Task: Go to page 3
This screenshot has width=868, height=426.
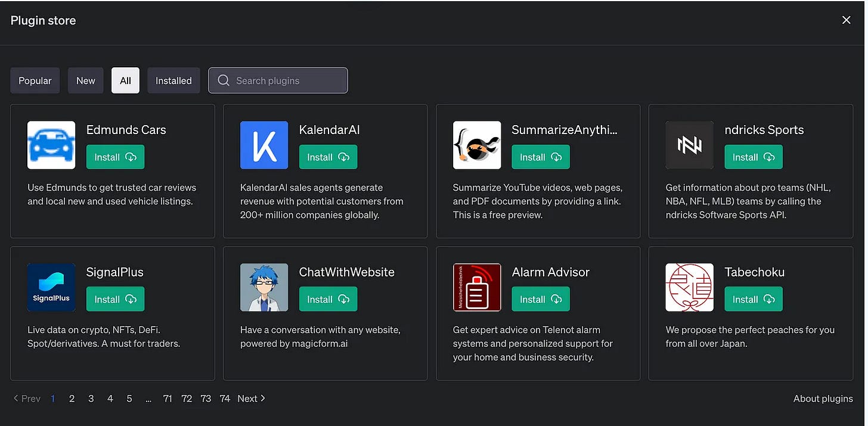Action: click(91, 399)
